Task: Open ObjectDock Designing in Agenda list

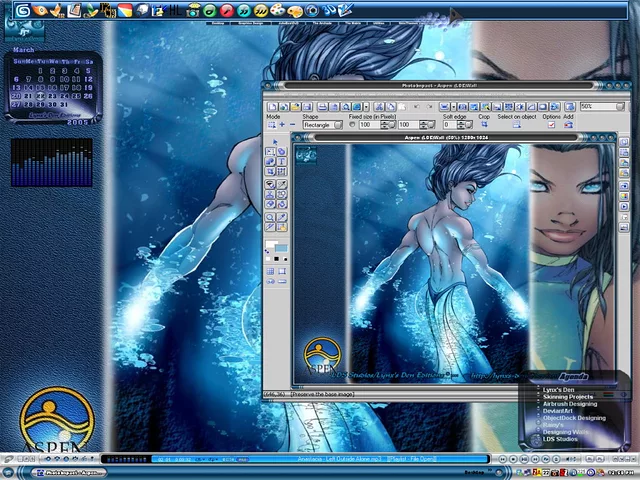Action: (574, 418)
